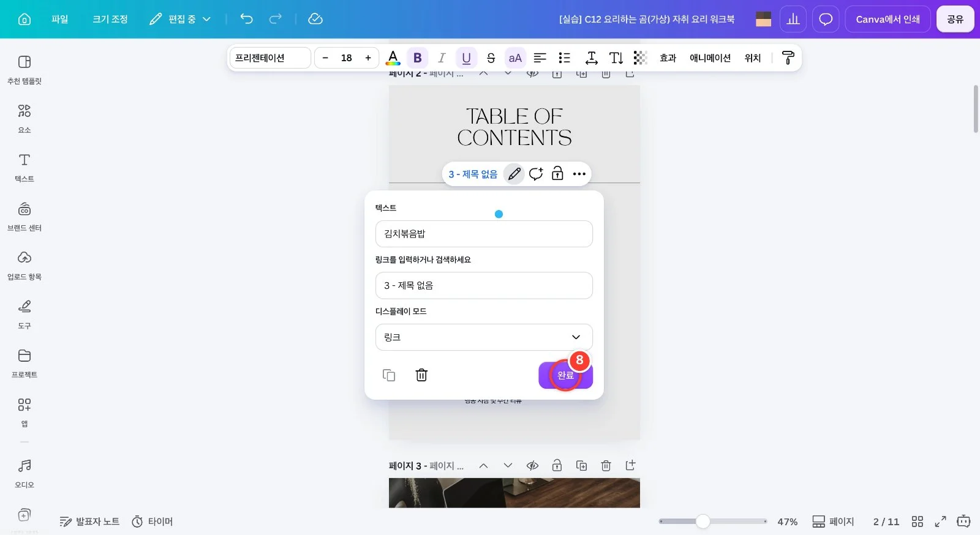Toggle uppercase aA formatting

pos(515,58)
